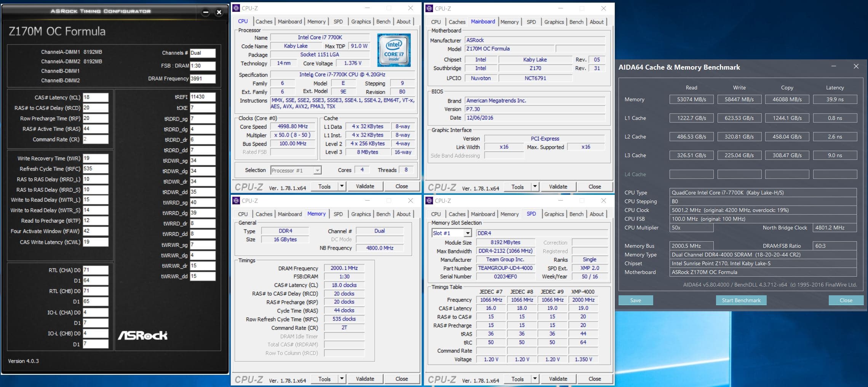The height and width of the screenshot is (387, 868).
Task: Click the tCKE value field
Action: coord(203,108)
